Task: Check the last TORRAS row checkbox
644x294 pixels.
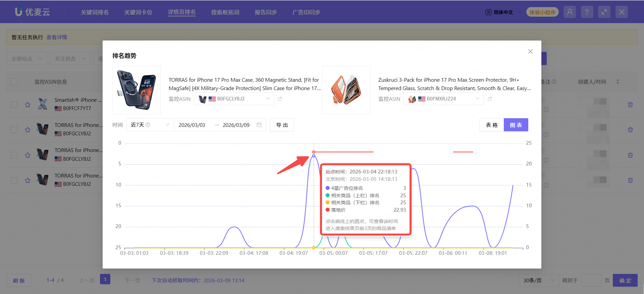Action: (x=14, y=180)
